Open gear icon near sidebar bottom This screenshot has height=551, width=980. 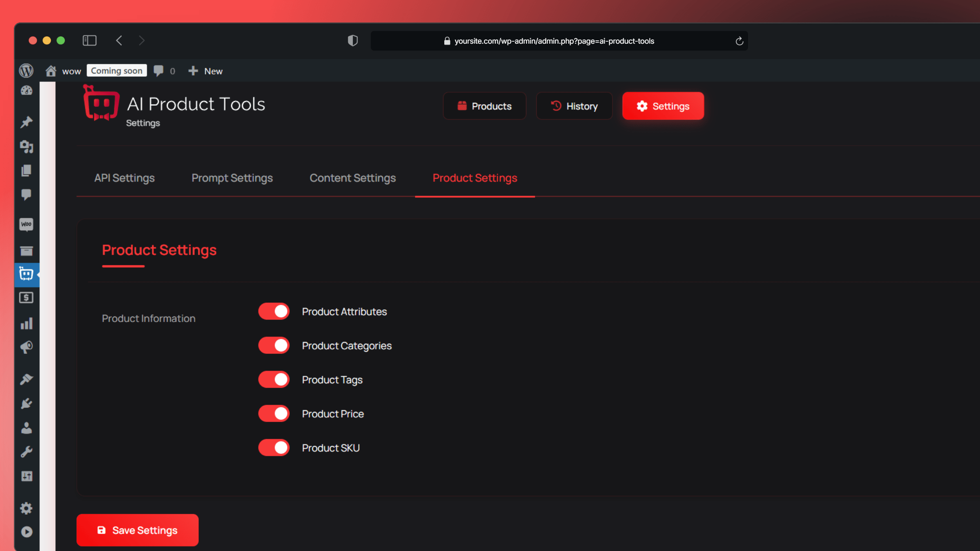click(x=27, y=508)
